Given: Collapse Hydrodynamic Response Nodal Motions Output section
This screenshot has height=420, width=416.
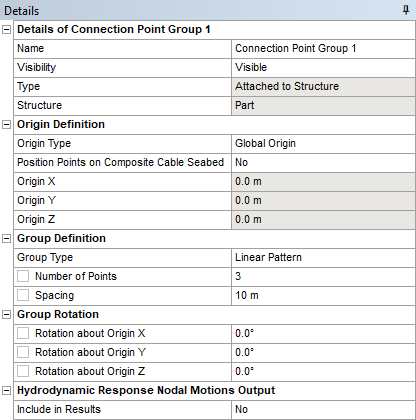Looking at the screenshot, I should click(x=6, y=391).
